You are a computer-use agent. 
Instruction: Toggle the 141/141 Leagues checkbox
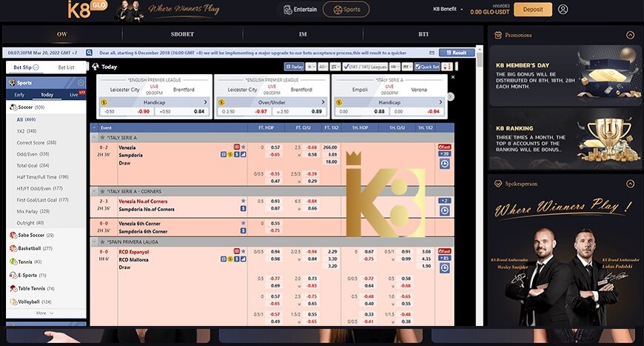pyautogui.click(x=346, y=67)
